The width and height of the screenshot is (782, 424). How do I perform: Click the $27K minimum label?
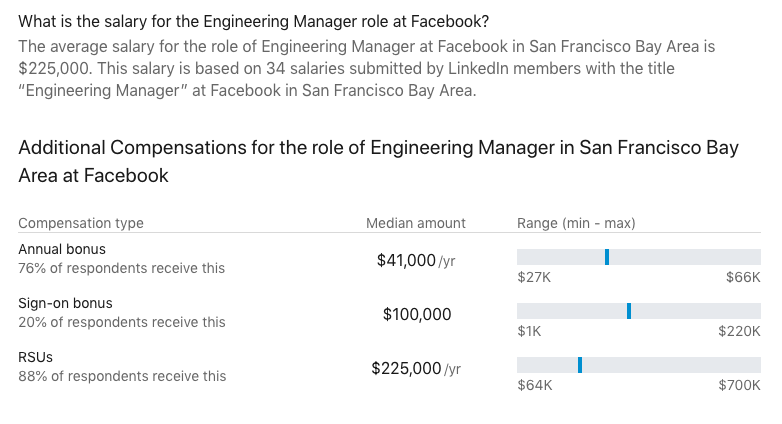tap(534, 277)
